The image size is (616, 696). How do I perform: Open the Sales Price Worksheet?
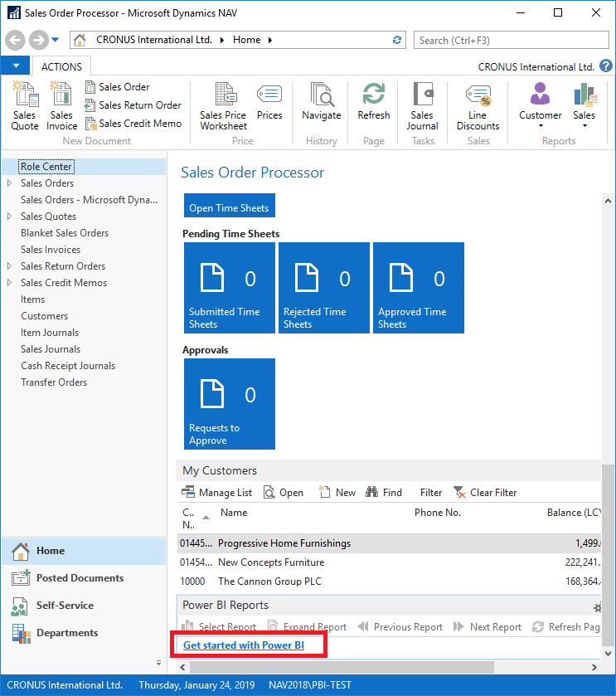coord(223,106)
